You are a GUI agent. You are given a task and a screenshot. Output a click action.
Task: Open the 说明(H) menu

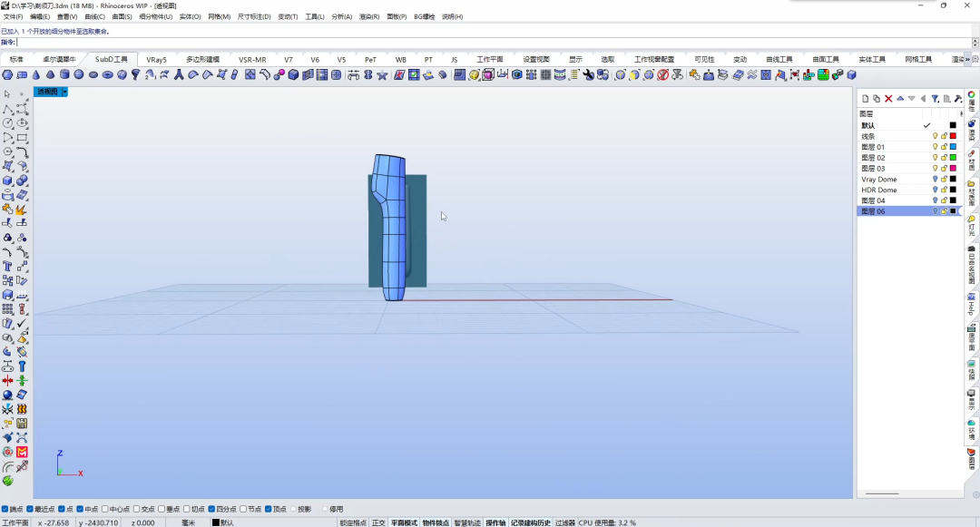[453, 17]
